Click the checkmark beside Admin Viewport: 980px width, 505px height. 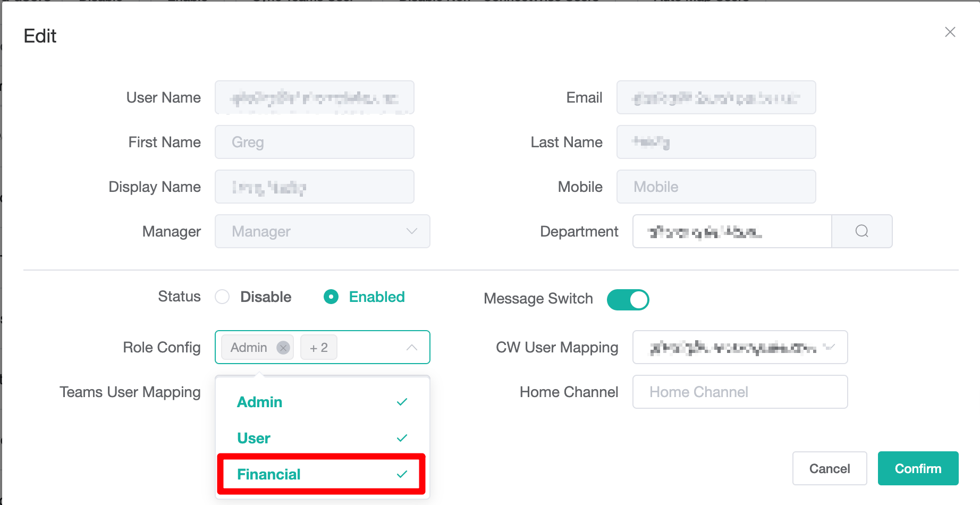point(402,402)
